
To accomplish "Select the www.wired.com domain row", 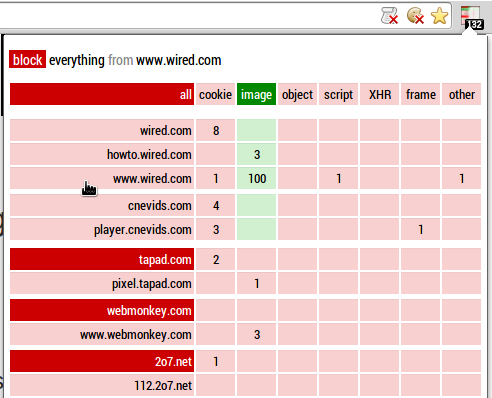I will [x=102, y=178].
